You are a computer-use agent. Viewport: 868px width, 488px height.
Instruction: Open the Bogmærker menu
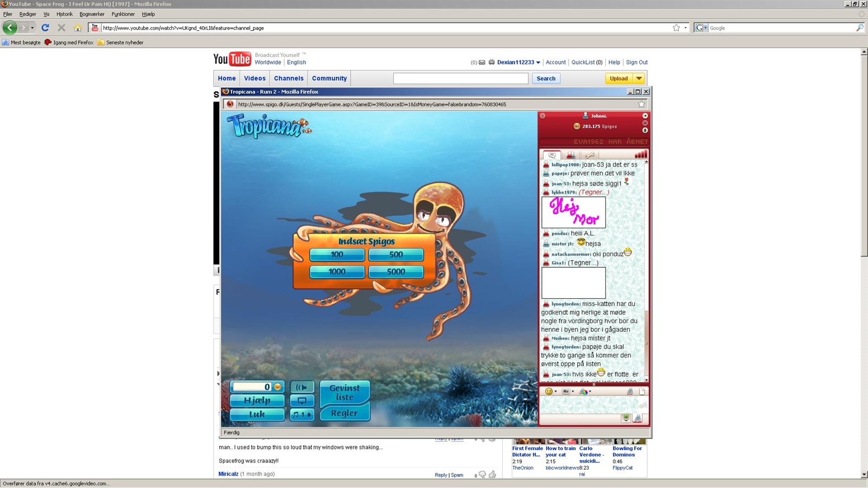click(x=92, y=14)
